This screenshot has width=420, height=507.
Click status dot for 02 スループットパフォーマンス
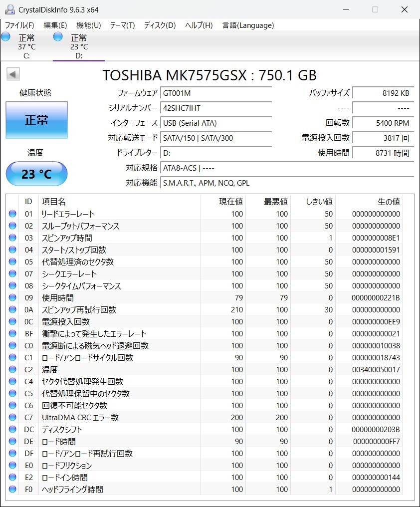tap(12, 226)
